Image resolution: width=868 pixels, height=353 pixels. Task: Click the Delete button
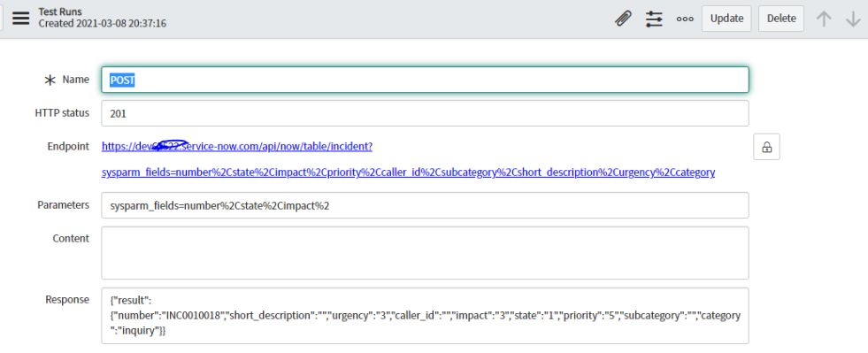pyautogui.click(x=781, y=19)
